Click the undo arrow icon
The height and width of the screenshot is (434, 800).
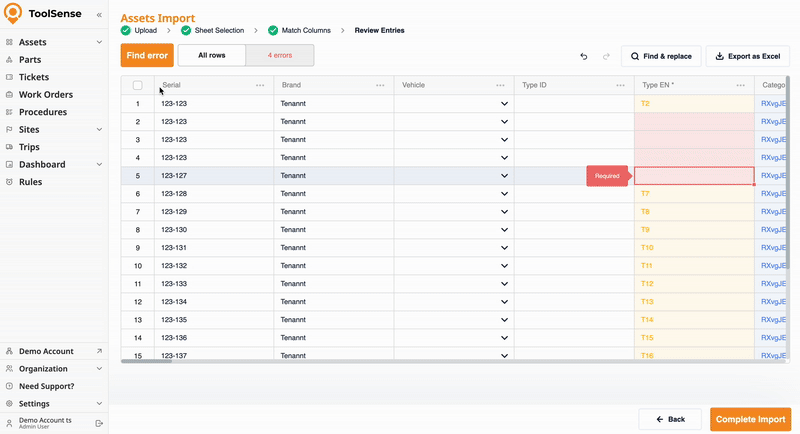[x=584, y=56]
